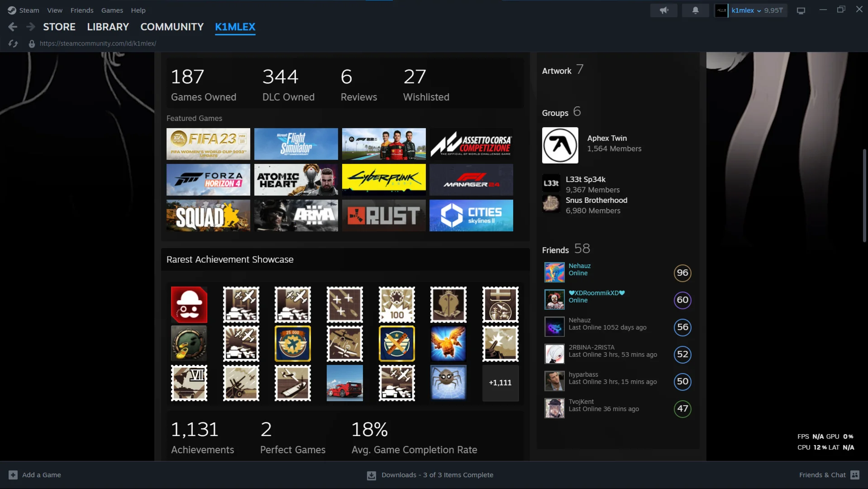Screen dimensions: 868x489
Task: Click the 100 star achievement badge
Action: click(397, 305)
